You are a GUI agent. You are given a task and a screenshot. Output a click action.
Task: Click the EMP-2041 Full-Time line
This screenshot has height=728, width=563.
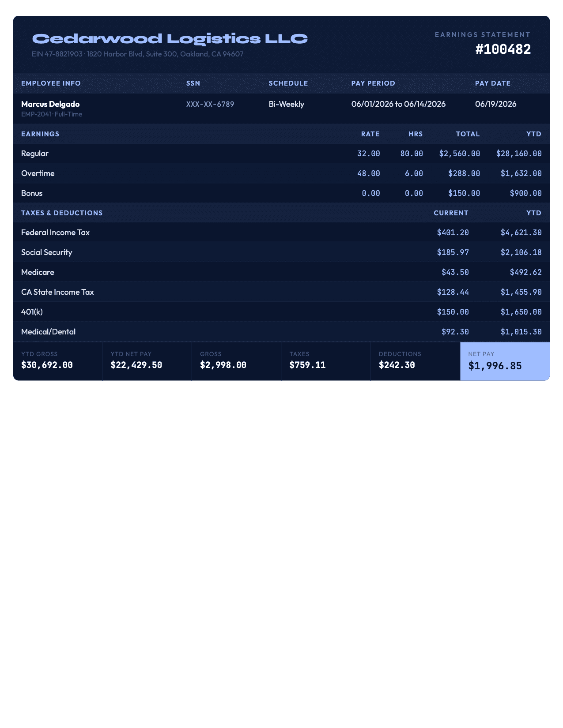[x=52, y=114]
